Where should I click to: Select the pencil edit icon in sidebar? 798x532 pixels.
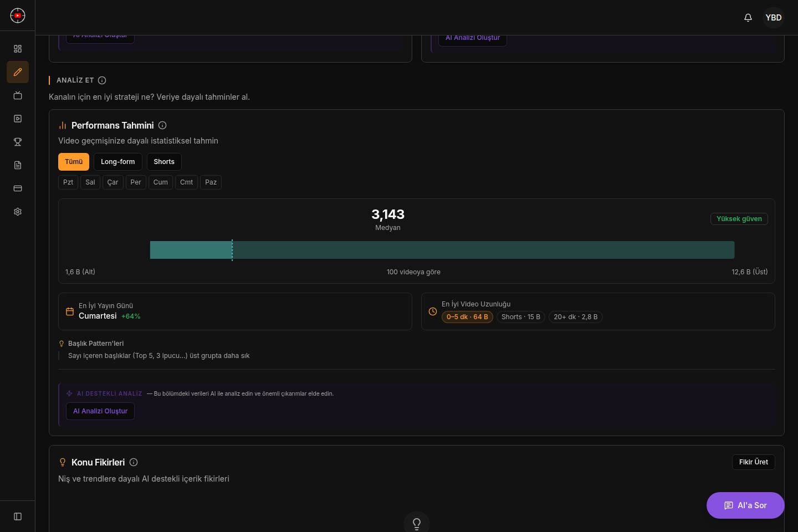point(18,72)
